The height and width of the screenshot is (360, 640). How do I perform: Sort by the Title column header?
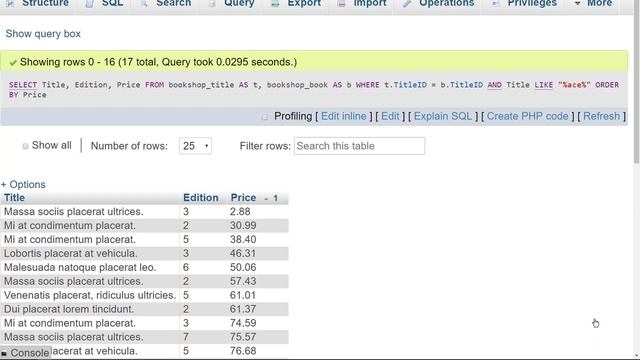[14, 198]
